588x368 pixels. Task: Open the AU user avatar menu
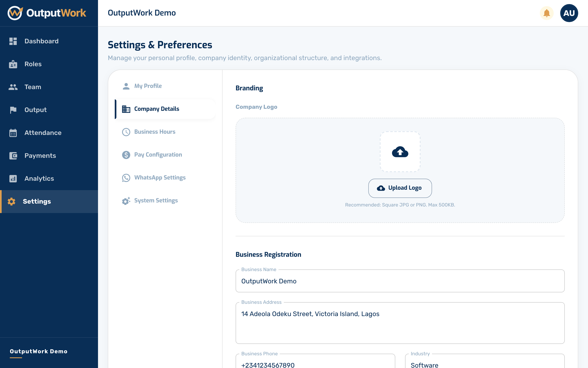point(569,13)
